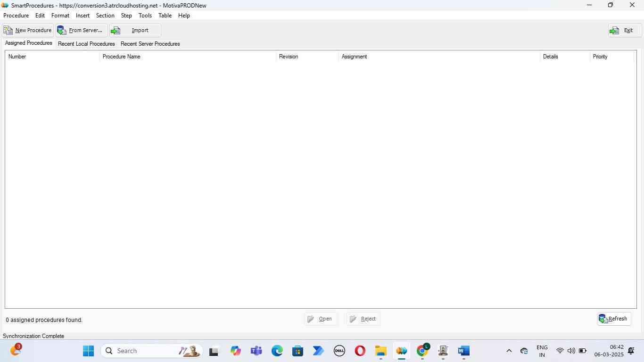
Task: Click the Details column header
Action: (565, 57)
